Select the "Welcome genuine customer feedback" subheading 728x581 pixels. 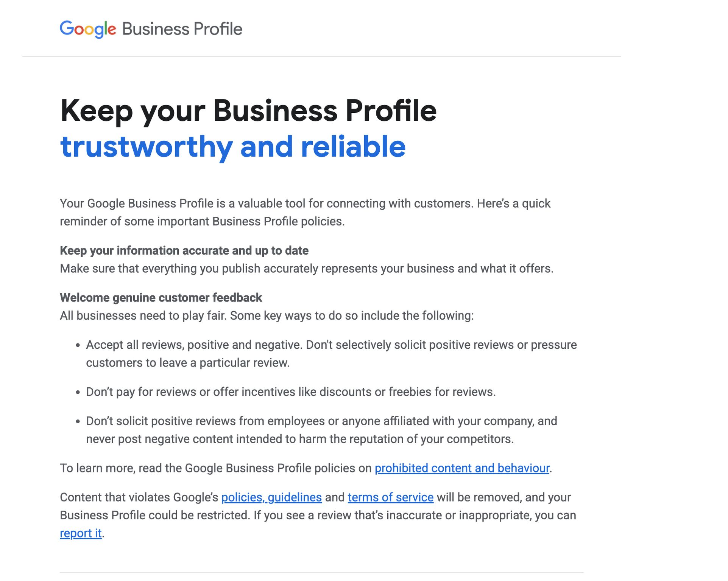[161, 298]
